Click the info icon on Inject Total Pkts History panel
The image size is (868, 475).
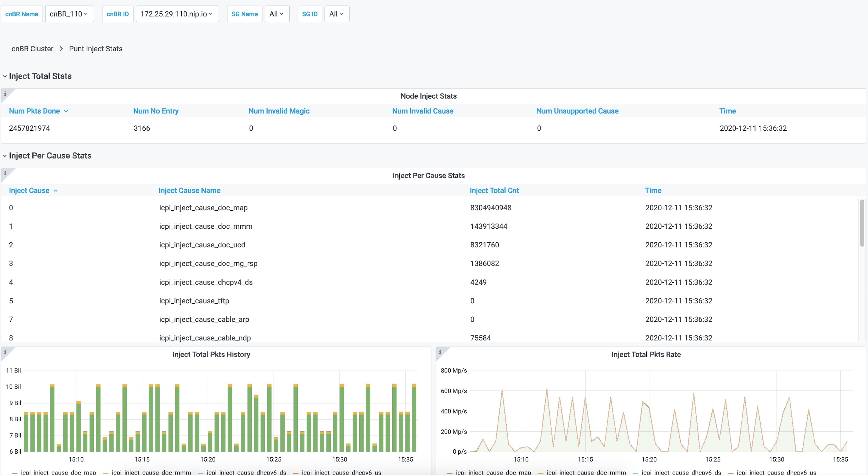point(5,352)
